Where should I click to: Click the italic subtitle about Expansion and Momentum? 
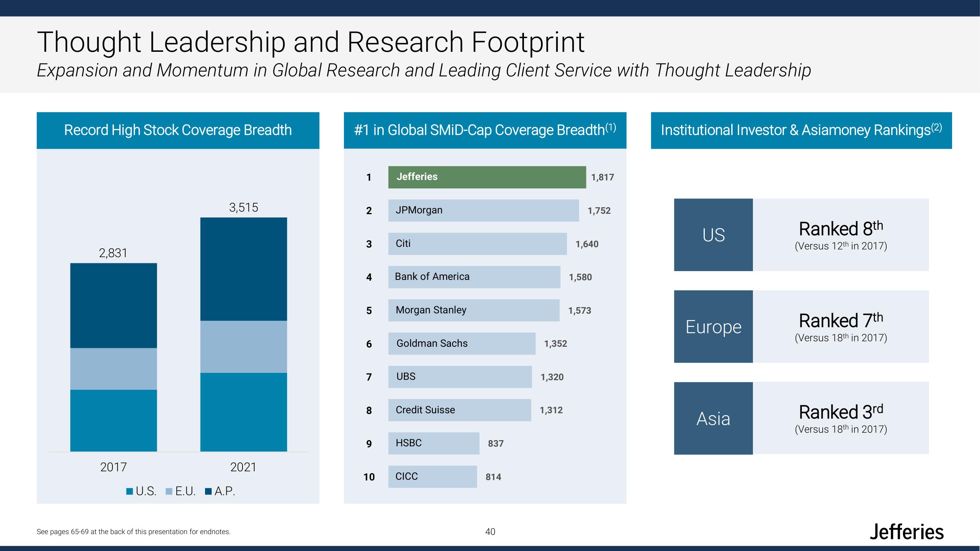(x=424, y=71)
